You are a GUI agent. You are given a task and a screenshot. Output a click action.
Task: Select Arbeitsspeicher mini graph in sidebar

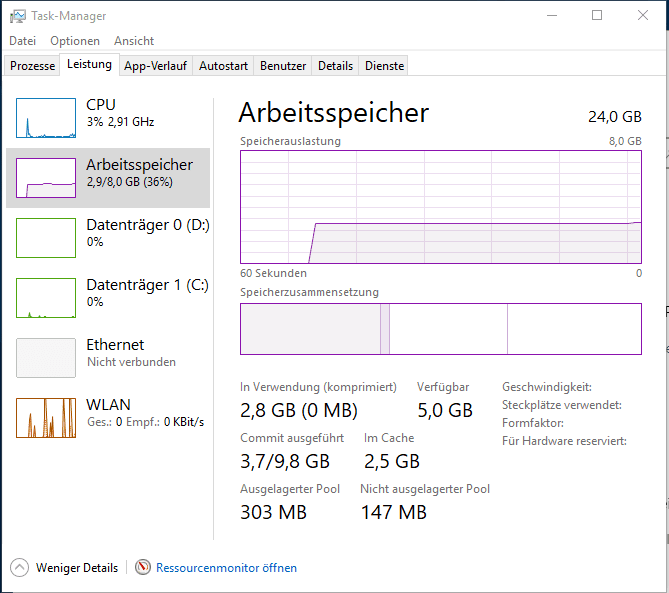46,178
